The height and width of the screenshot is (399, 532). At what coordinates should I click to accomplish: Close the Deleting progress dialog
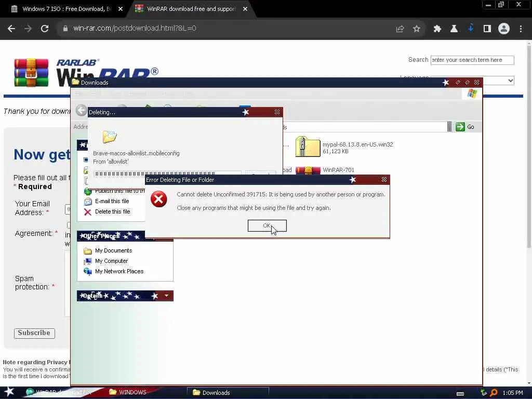277,112
